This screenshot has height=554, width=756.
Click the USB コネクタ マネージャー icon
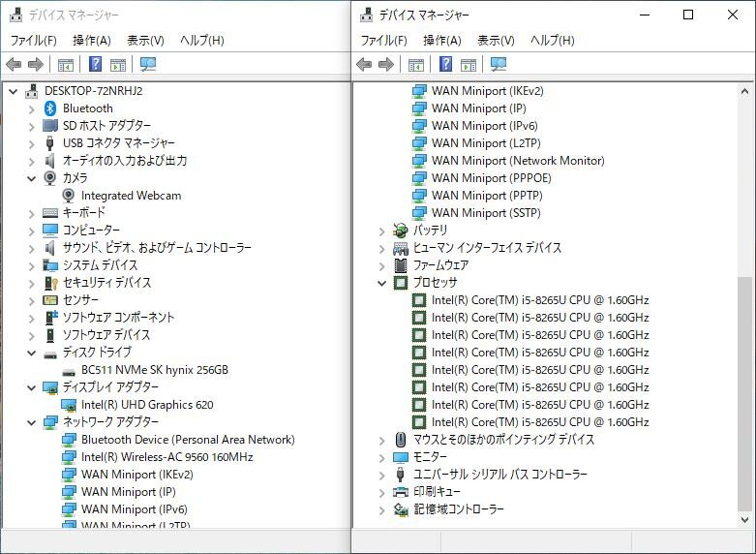click(49, 143)
